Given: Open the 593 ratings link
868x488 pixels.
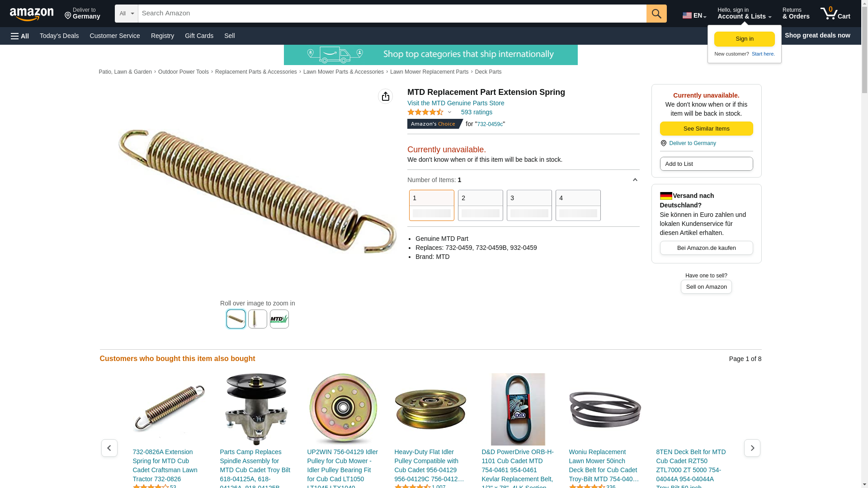Looking at the screenshot, I should (x=476, y=112).
